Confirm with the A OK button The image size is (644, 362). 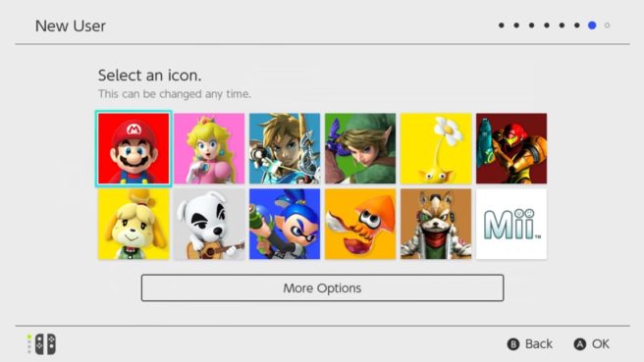click(x=591, y=344)
